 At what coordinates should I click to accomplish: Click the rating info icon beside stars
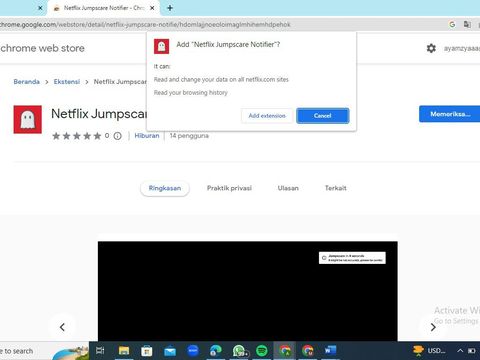(x=117, y=136)
